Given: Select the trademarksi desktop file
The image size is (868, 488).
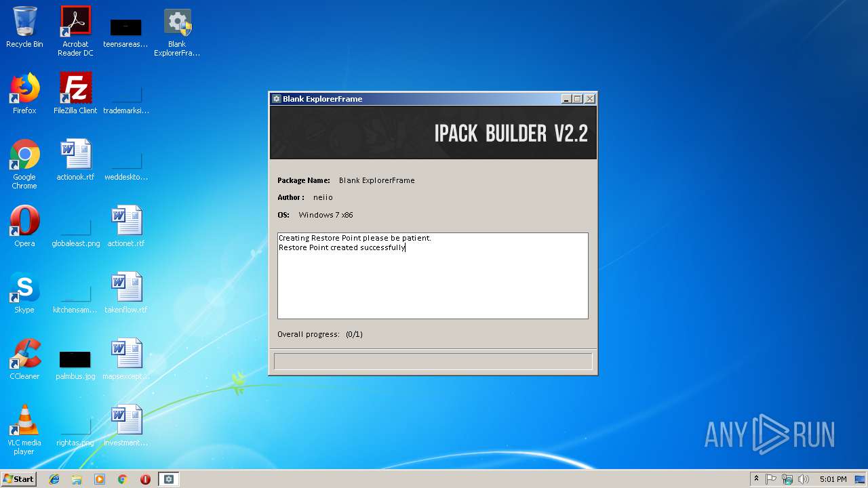Looking at the screenshot, I should coord(126,100).
